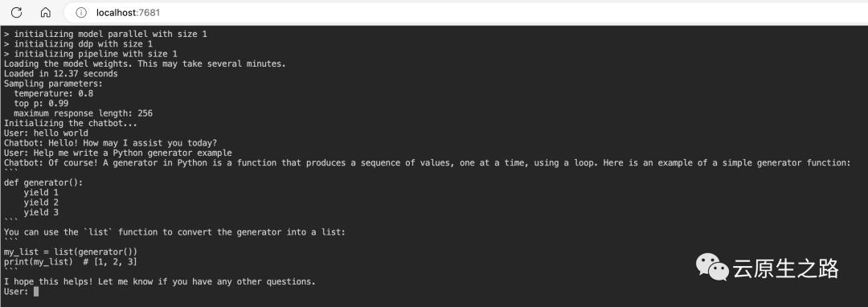Click the "initializing pipeline with size 1" line
This screenshot has height=307, width=868.
click(x=90, y=54)
